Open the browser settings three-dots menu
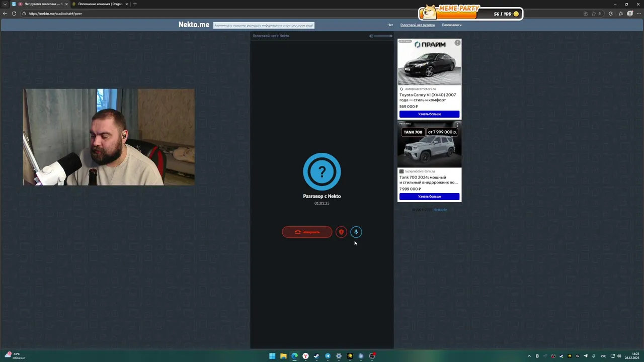 pos(639,14)
